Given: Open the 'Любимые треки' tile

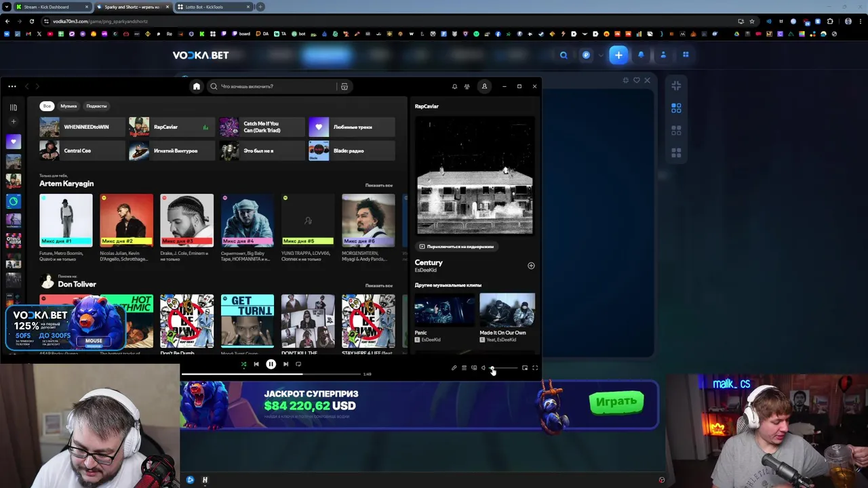Looking at the screenshot, I should pyautogui.click(x=351, y=127).
